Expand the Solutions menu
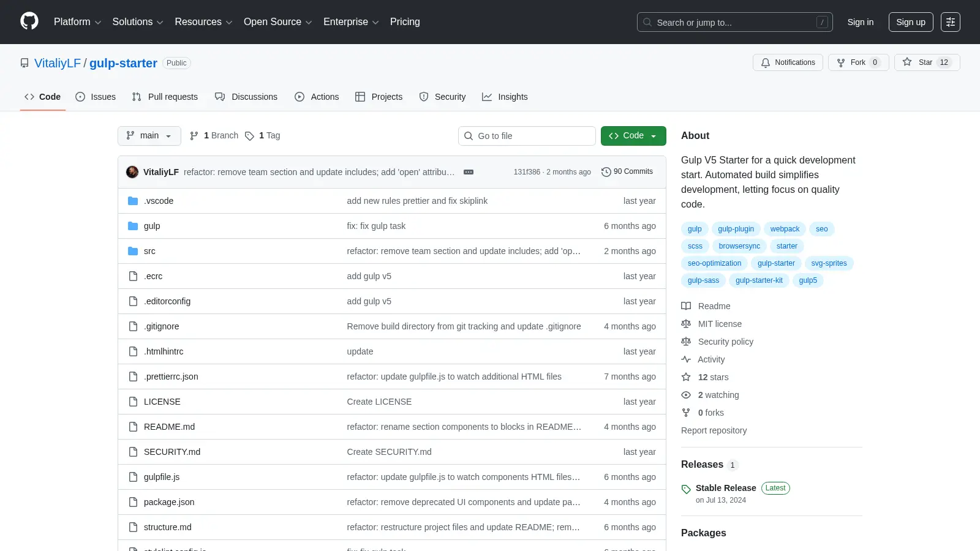This screenshot has height=551, width=980. click(x=138, y=22)
